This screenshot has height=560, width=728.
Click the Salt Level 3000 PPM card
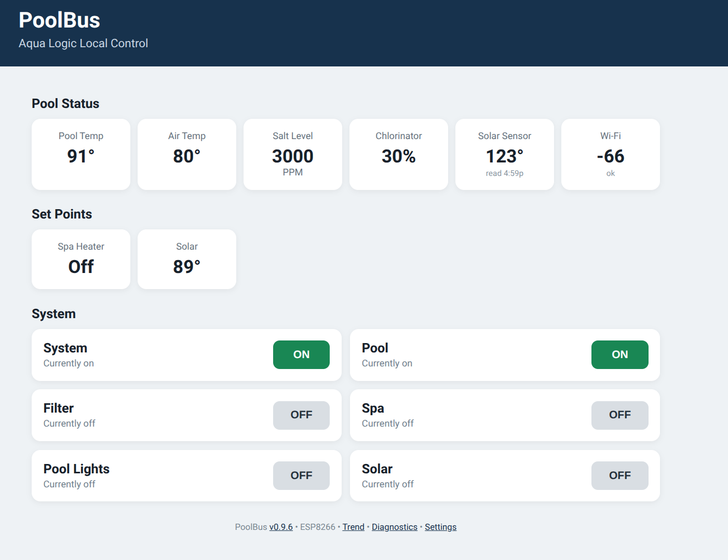pyautogui.click(x=293, y=154)
